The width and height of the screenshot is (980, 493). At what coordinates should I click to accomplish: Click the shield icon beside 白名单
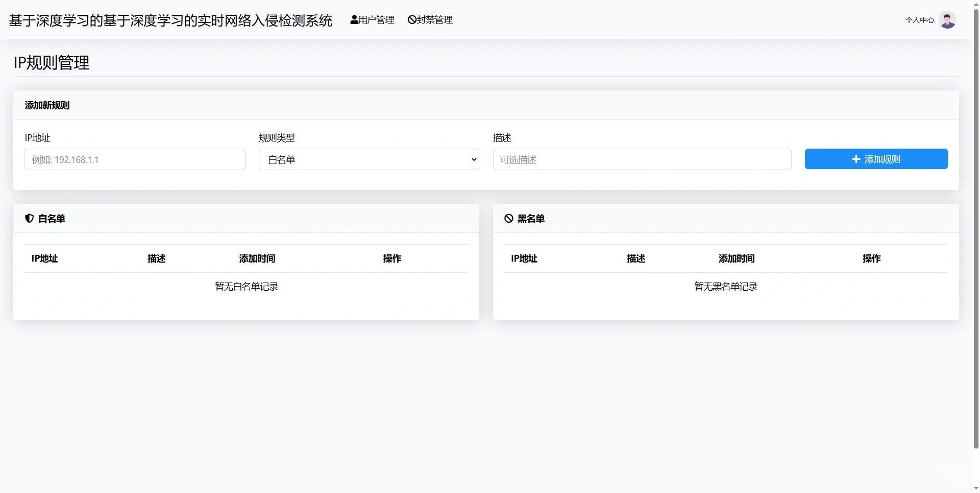pyautogui.click(x=29, y=218)
